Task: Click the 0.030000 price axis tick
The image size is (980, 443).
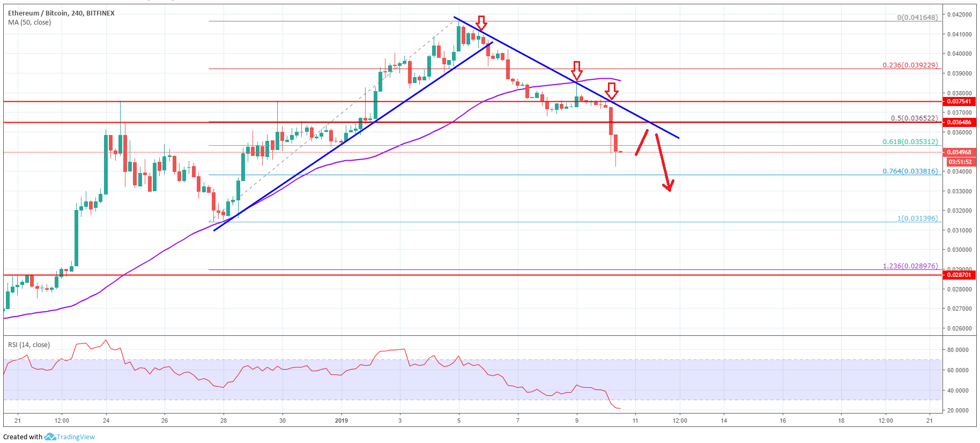Action: 960,250
